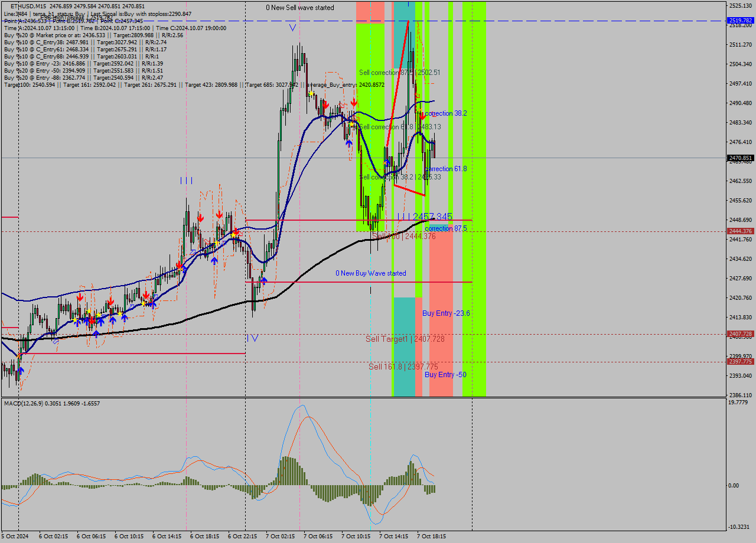
Task: Select the '| | | 2457.345' wave label
Action: (425, 217)
